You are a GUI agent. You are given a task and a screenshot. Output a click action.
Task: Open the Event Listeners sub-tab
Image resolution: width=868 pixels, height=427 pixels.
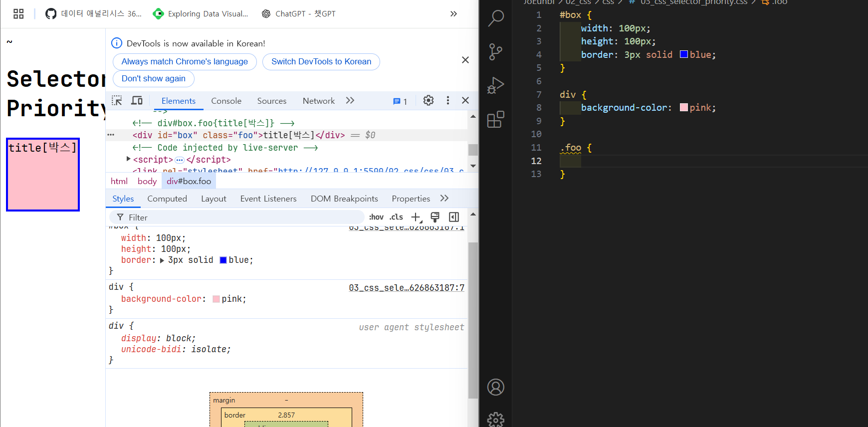[268, 199]
